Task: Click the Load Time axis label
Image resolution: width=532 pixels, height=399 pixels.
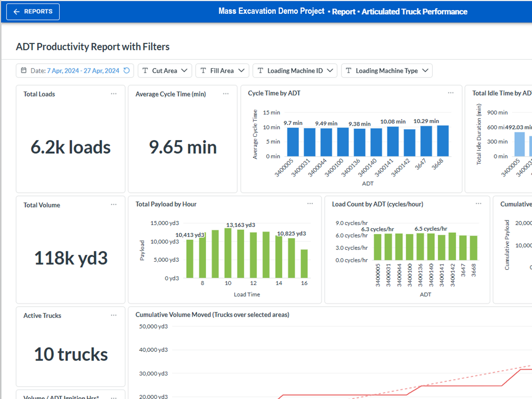Action: 247,294
